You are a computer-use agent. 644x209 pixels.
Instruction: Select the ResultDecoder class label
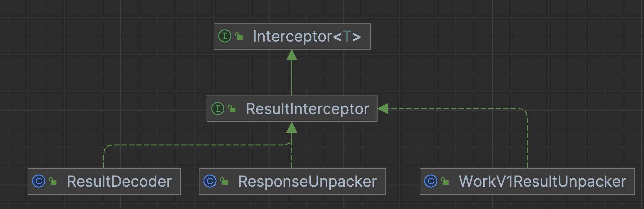point(119,181)
